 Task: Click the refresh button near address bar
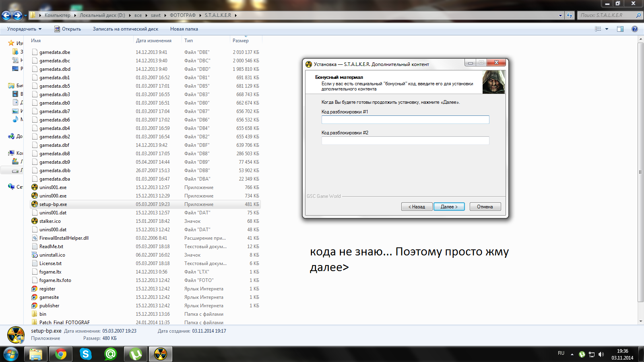pyautogui.click(x=570, y=15)
